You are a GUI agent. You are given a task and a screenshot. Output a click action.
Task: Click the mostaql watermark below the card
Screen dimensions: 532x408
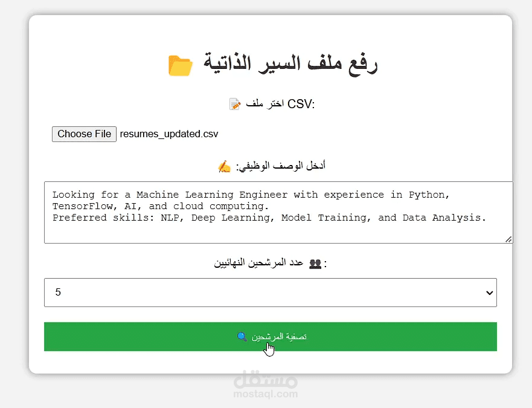(266, 385)
